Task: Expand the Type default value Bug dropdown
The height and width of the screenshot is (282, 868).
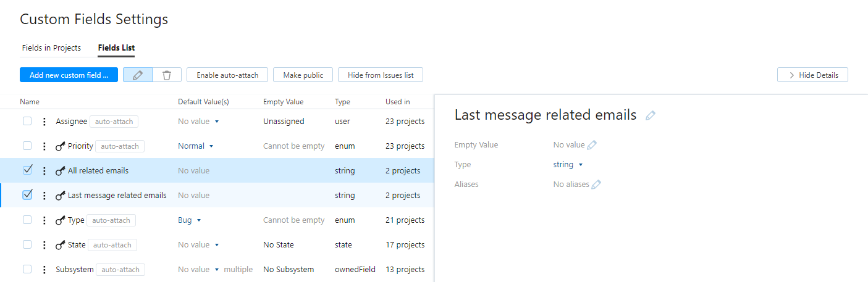Action: (x=189, y=220)
